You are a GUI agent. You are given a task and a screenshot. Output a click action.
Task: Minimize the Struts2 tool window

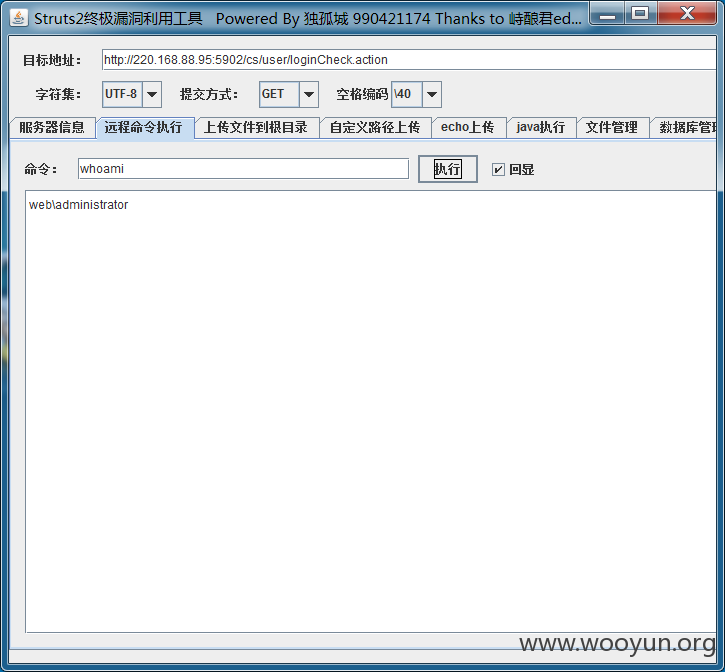pyautogui.click(x=607, y=14)
